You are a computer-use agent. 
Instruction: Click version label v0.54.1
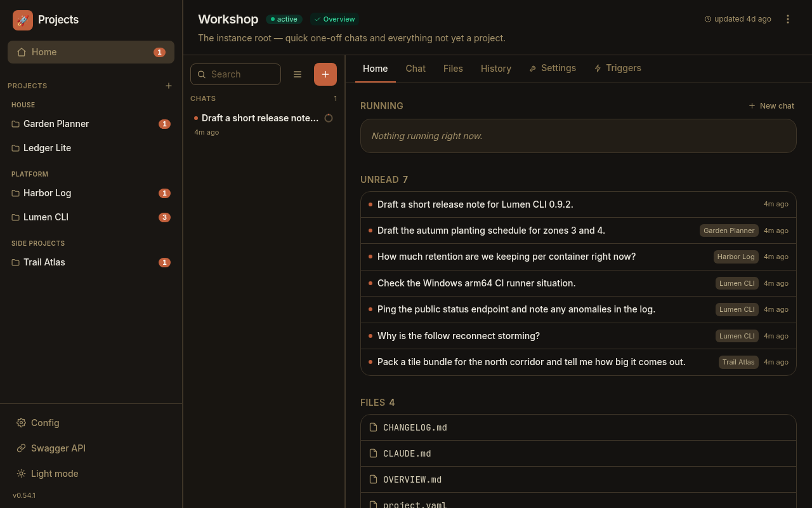pos(24,495)
